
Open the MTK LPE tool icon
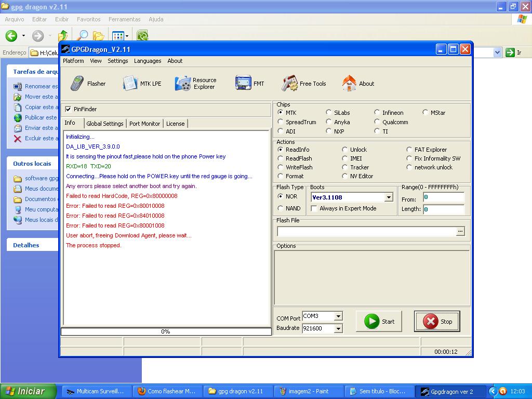[x=130, y=84]
